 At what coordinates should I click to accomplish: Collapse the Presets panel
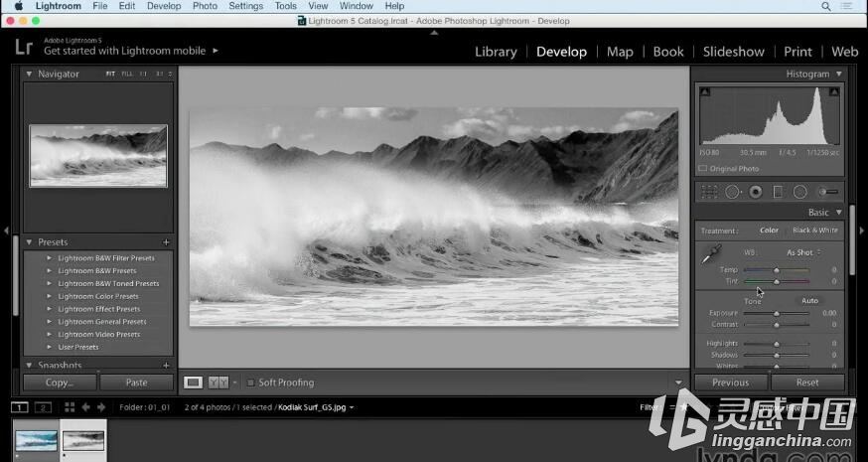pyautogui.click(x=29, y=242)
